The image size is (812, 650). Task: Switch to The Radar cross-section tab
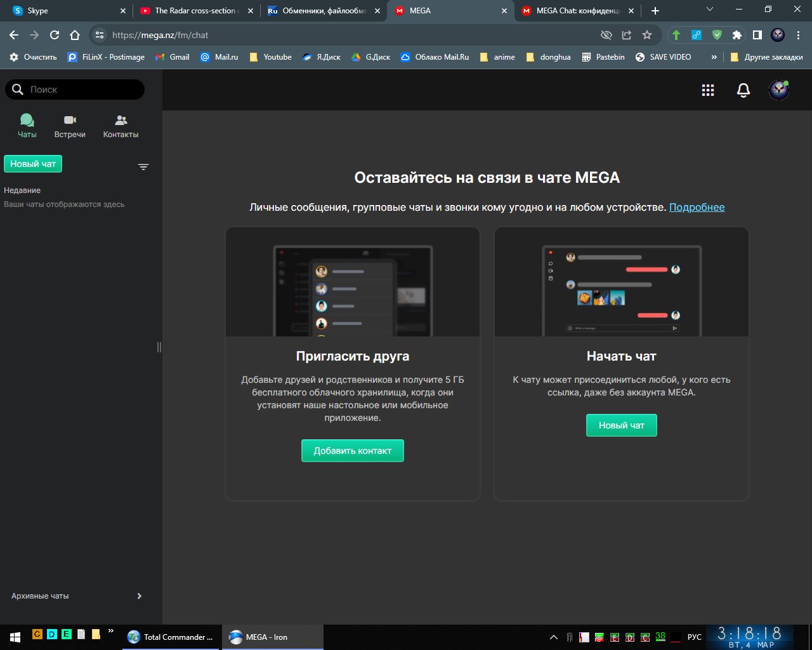pos(197,11)
